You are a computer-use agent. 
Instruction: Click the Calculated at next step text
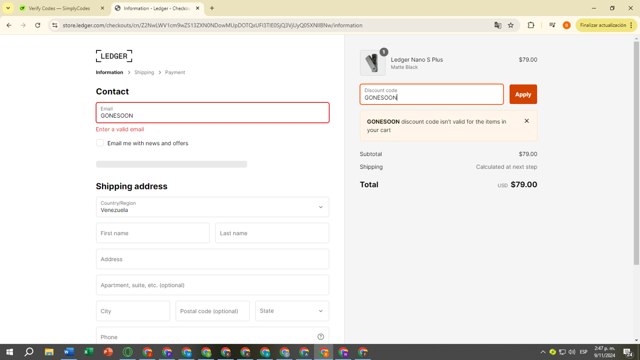point(506,167)
